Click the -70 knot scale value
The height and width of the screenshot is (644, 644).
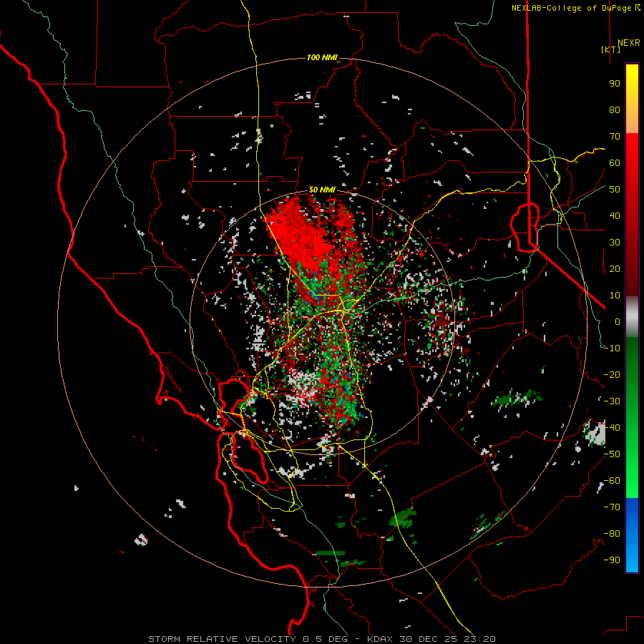(612, 507)
